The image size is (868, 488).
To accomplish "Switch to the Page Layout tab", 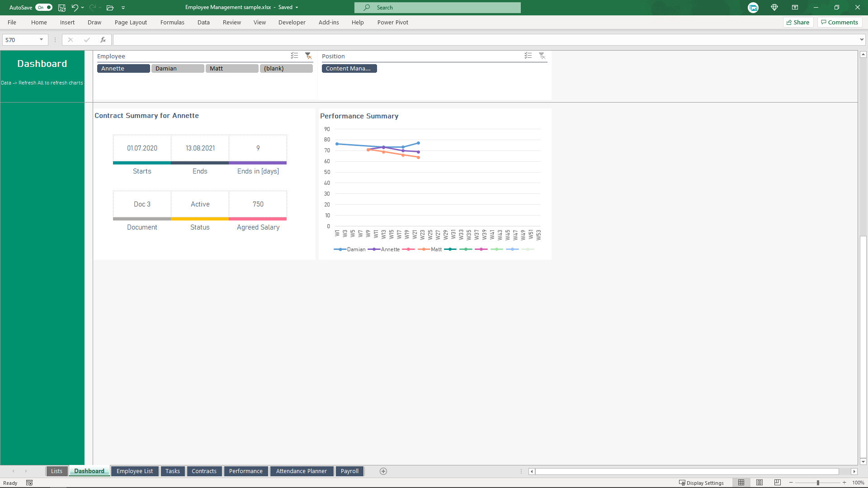I will 131,22.
